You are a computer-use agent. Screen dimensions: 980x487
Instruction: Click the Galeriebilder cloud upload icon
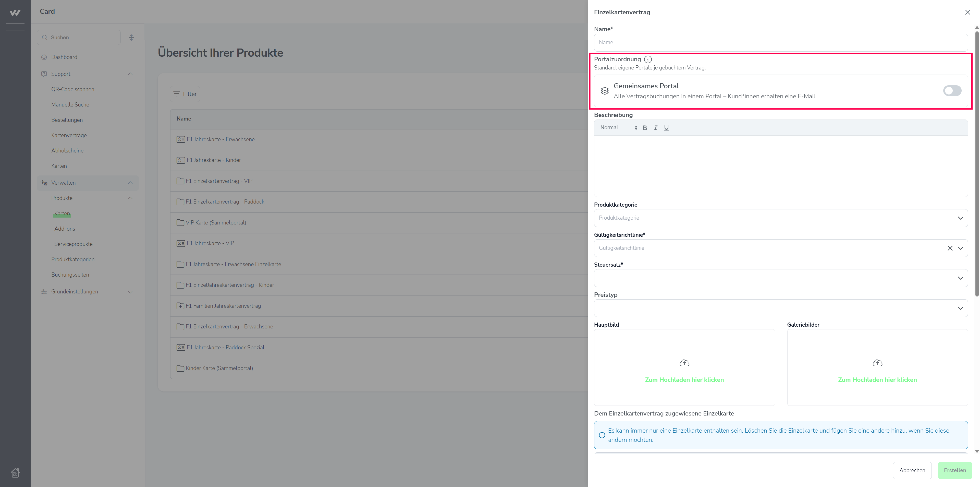[877, 363]
